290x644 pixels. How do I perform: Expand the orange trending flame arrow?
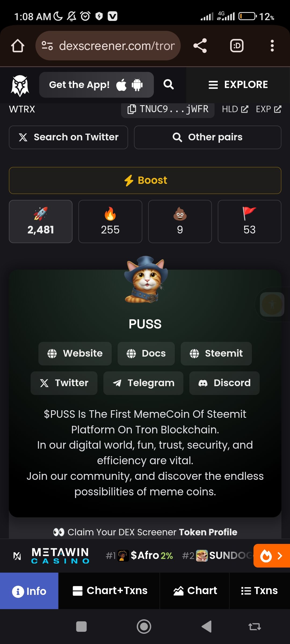click(x=272, y=555)
